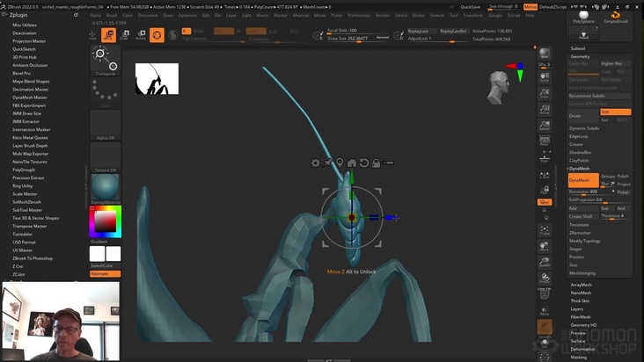644x362 pixels.
Task: Click the gizmo home reset icon
Action: (x=352, y=163)
